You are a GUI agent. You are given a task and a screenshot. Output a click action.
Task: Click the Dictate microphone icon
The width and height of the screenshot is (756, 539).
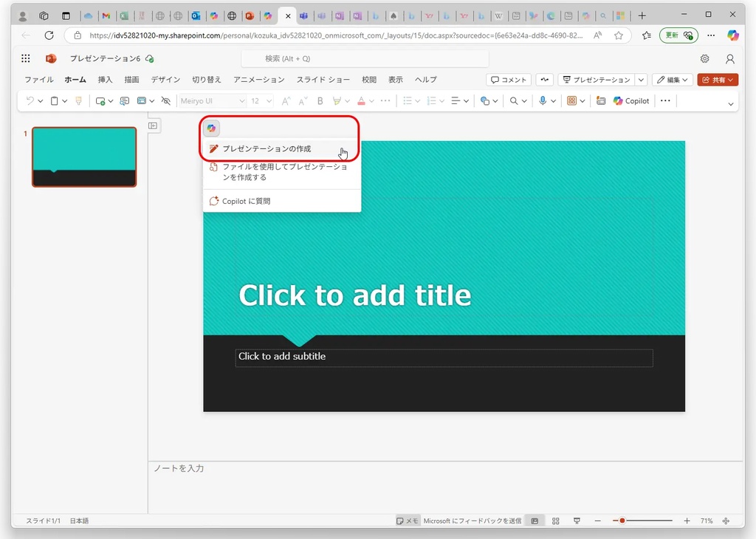(543, 100)
